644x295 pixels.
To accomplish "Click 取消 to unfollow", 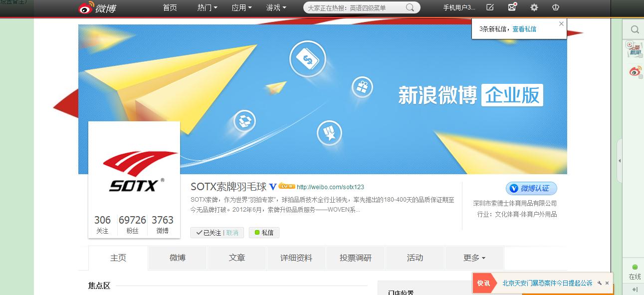I will 232,233.
